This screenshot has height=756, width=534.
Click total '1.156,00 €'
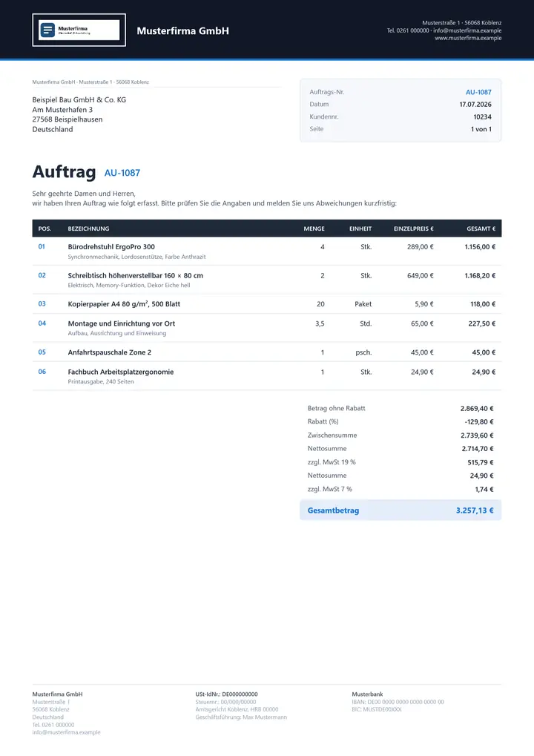tap(480, 247)
